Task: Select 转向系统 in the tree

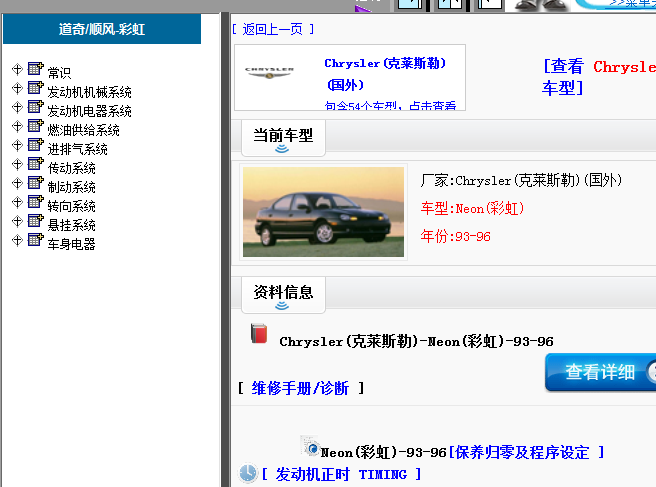Action: tap(72, 206)
